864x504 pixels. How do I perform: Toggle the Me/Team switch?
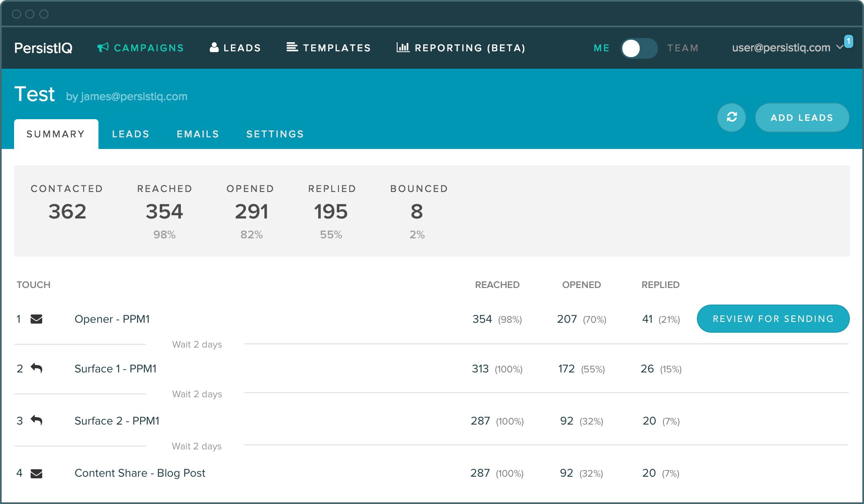[x=639, y=48]
